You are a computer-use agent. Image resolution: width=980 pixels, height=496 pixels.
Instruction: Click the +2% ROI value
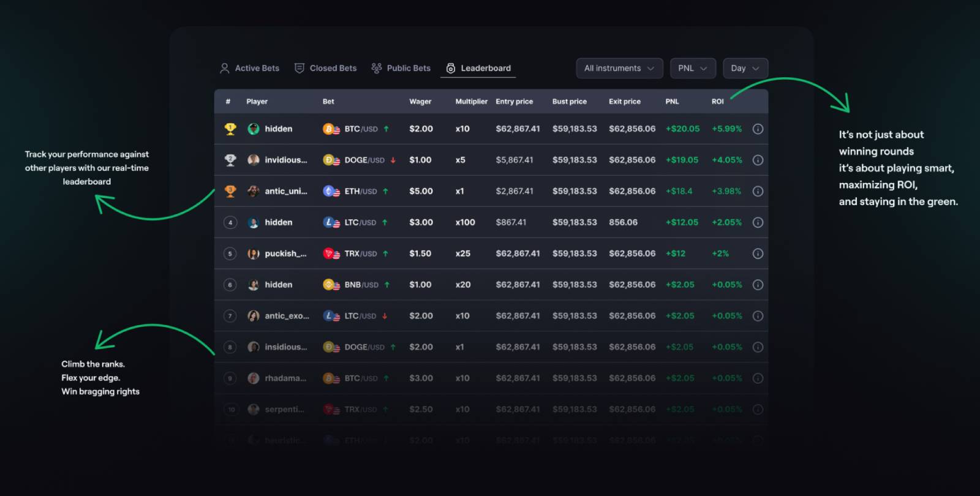(720, 254)
